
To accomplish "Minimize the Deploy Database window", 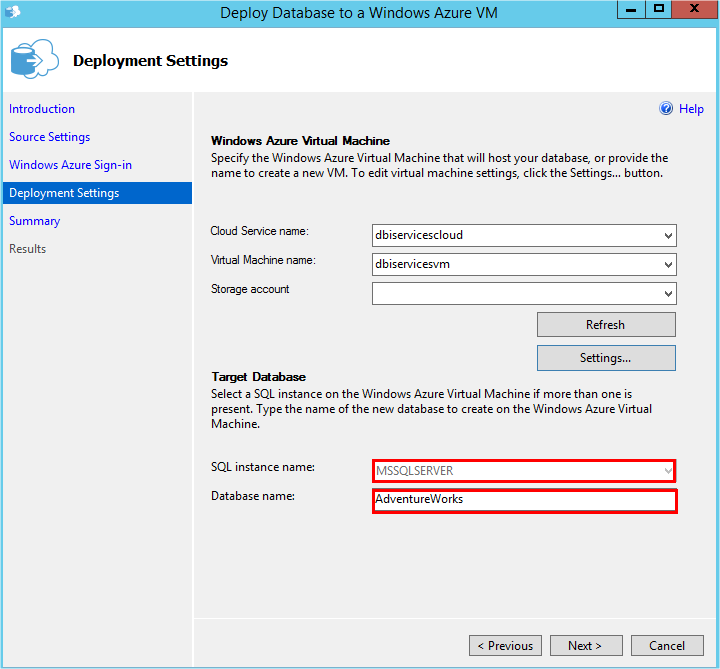I will pyautogui.click(x=631, y=9).
